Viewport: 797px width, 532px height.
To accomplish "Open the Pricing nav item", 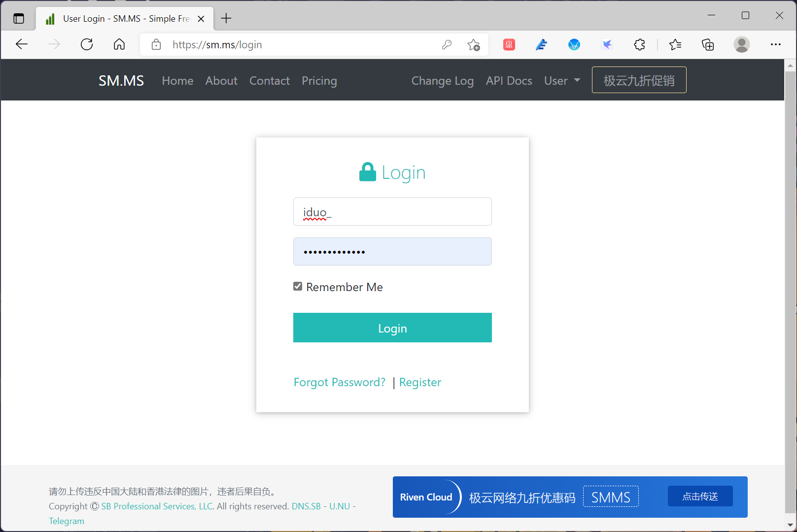I will tap(319, 81).
